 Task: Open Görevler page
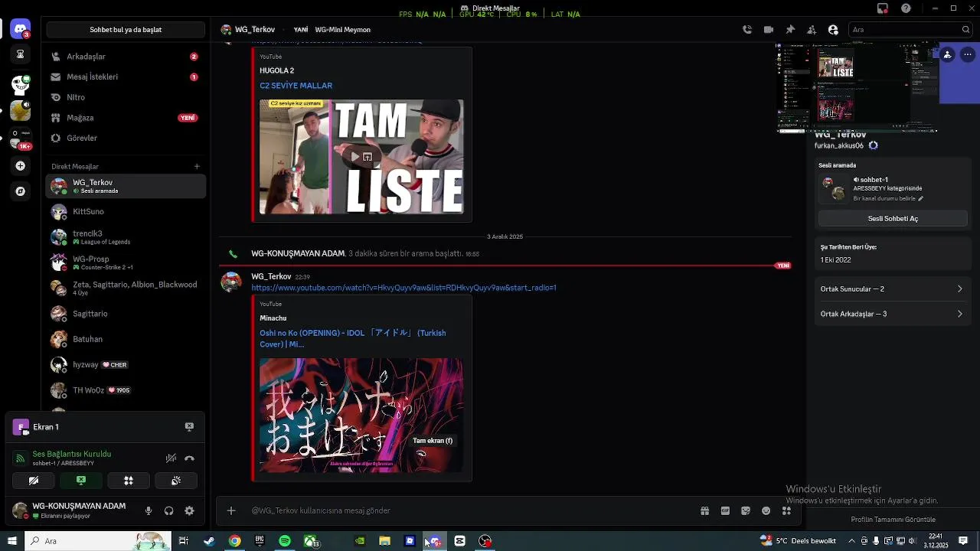(126, 138)
